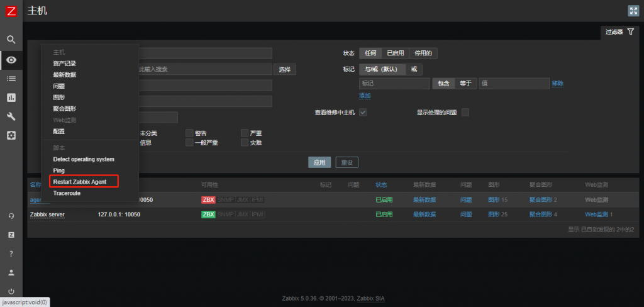
Task: Click the 标记 tag name field
Action: pos(394,84)
